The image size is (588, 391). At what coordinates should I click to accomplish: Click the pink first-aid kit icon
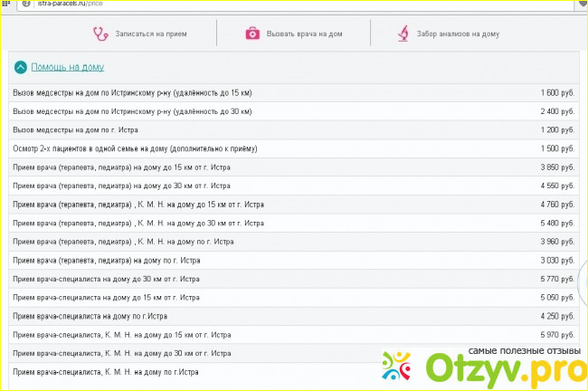(x=252, y=33)
